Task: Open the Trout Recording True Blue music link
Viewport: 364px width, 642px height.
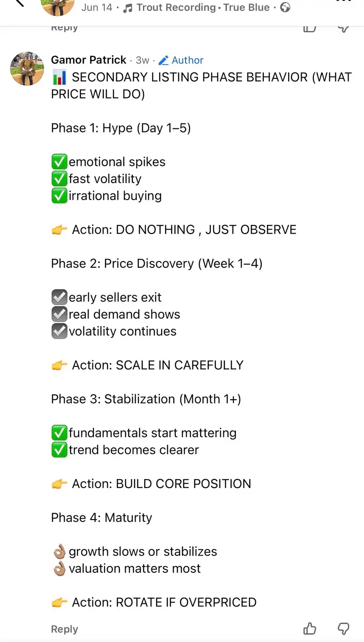Action: click(203, 8)
